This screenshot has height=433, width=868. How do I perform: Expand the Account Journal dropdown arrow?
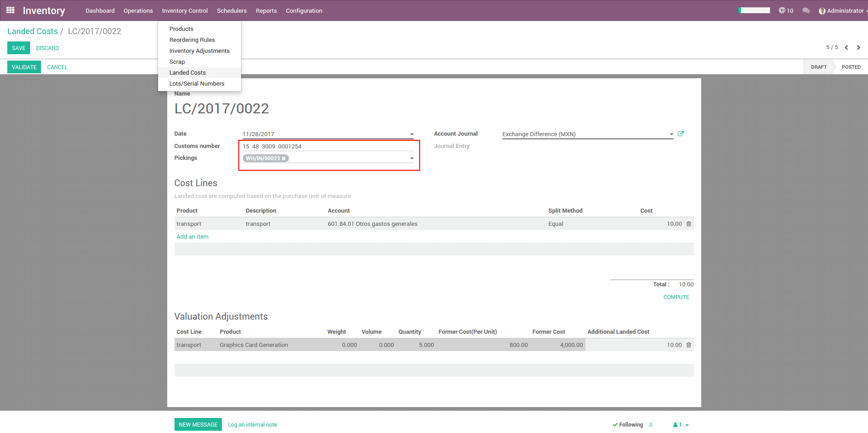[671, 134]
